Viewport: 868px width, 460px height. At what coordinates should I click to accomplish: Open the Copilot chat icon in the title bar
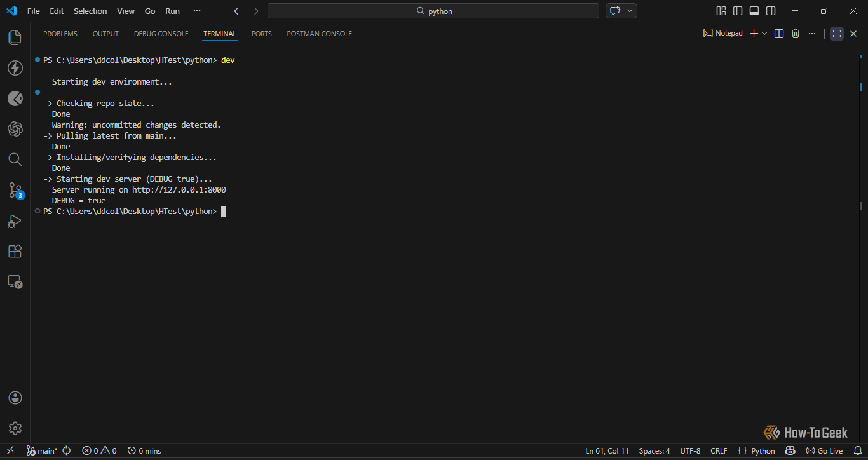coord(614,11)
